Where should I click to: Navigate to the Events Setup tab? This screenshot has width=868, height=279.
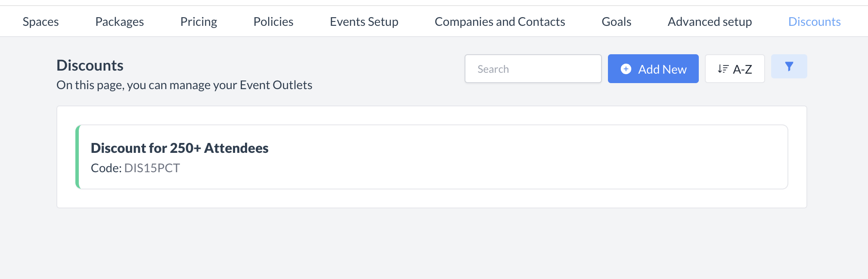[x=364, y=22]
